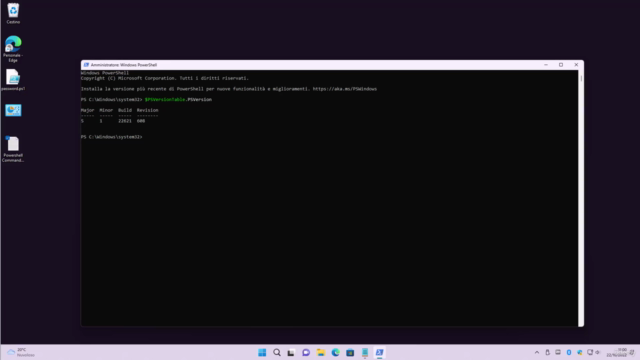Viewport: 640px width, 360px height.
Task: Open Microsoft Store from taskbar
Action: [x=350, y=353]
